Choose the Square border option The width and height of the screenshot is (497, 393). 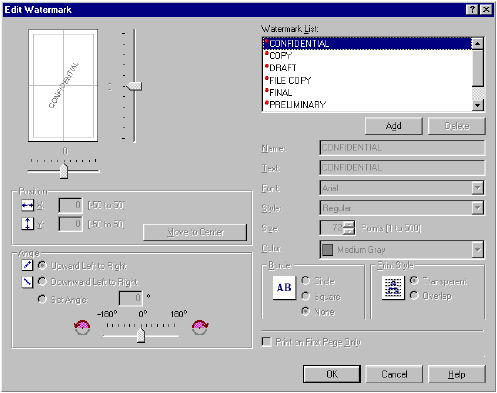click(x=306, y=296)
